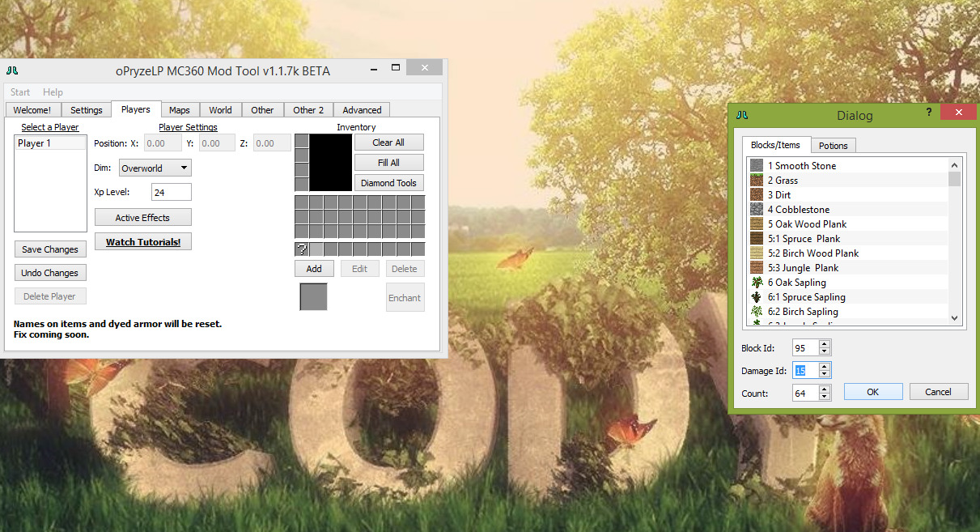Click the Save Changes button
980x532 pixels.
[x=50, y=249]
